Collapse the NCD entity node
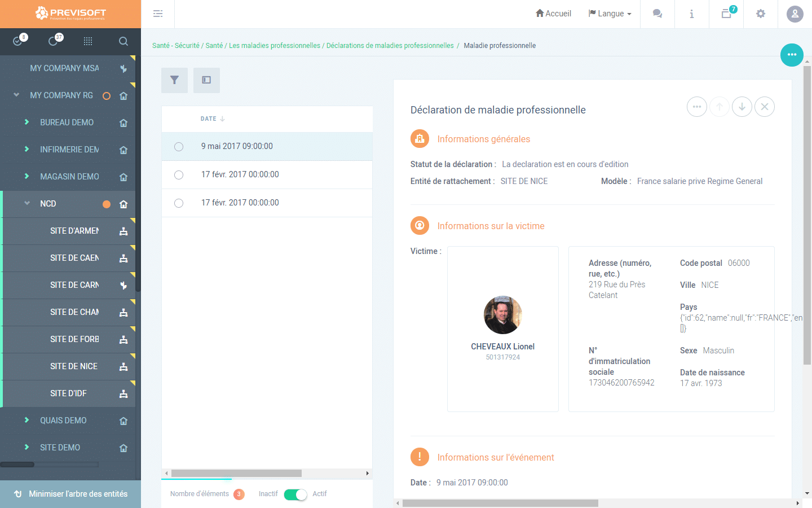 click(27, 203)
